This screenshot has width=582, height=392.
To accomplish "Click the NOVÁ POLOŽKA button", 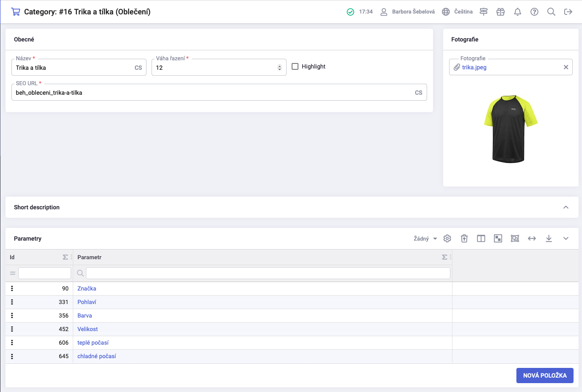I will 545,376.
